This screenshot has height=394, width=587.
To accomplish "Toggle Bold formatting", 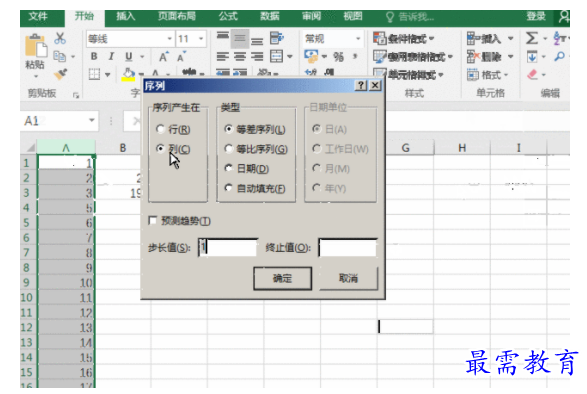I will pos(94,56).
